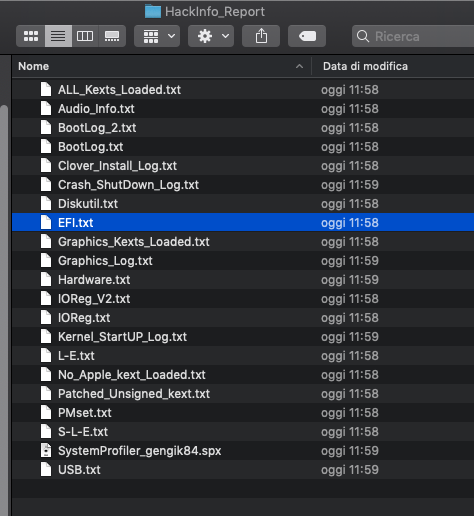This screenshot has width=474, height=516.
Task: Click document icon of Kernel_StartUP_Log.txt
Action: (46, 336)
